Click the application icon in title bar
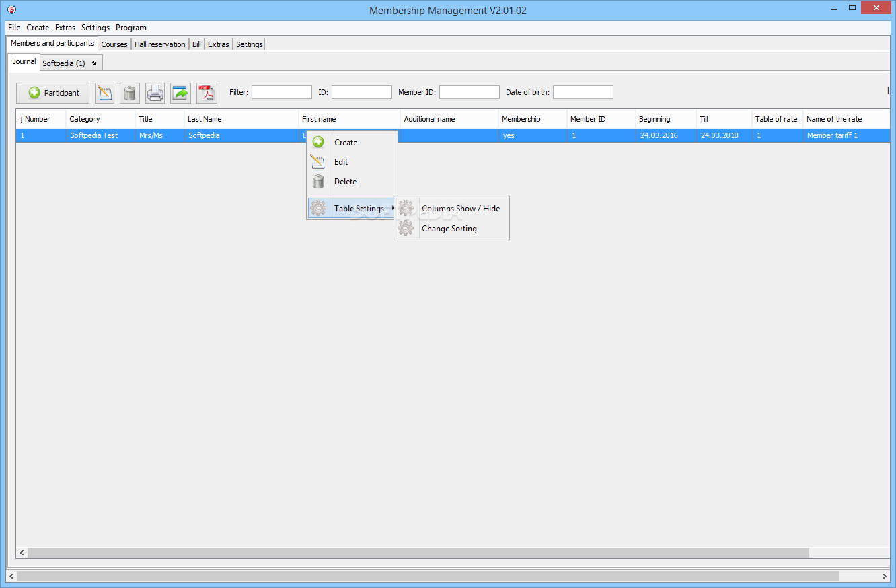This screenshot has width=896, height=588. [x=11, y=10]
